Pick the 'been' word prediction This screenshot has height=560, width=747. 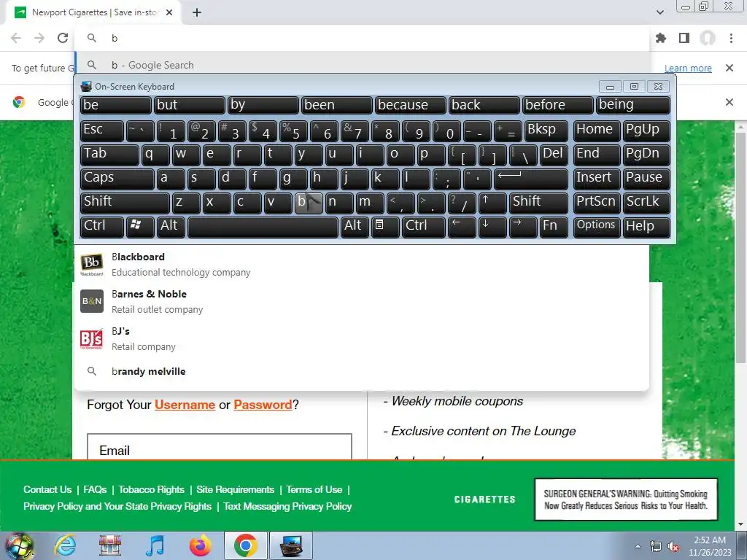[336, 105]
